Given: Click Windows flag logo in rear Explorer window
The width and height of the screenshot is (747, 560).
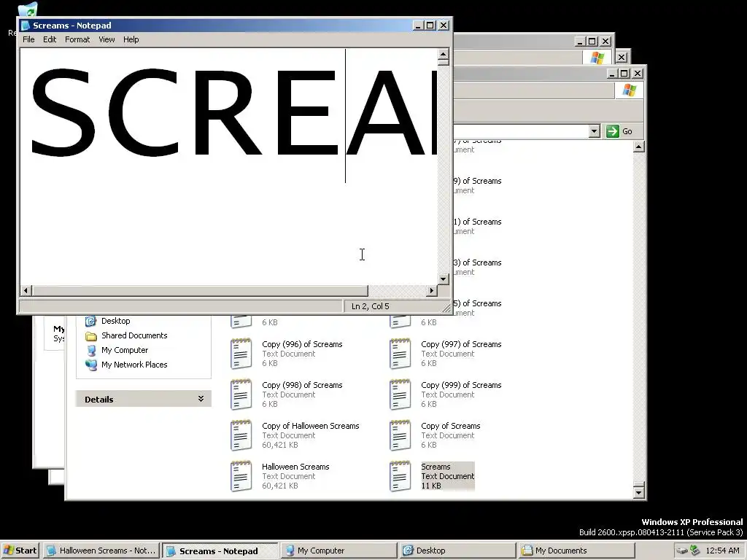Looking at the screenshot, I should tap(597, 58).
